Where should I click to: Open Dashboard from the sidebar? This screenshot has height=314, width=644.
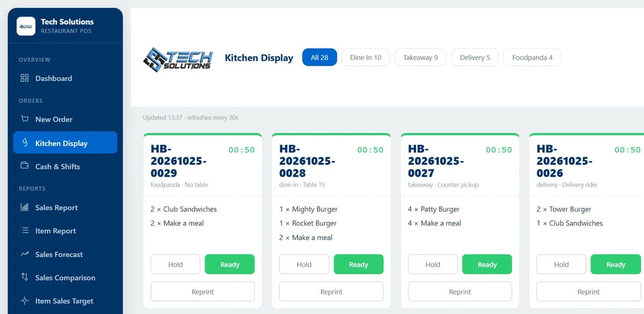click(x=65, y=78)
